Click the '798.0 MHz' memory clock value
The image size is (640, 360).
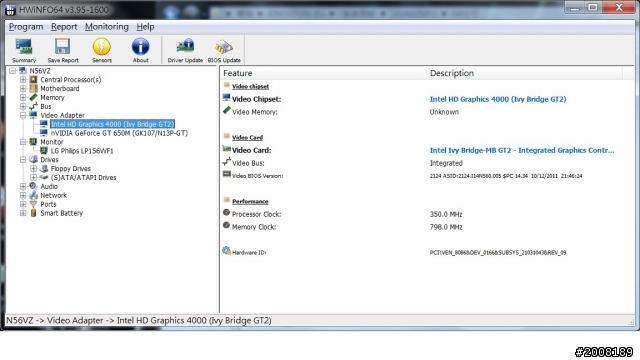(446, 227)
